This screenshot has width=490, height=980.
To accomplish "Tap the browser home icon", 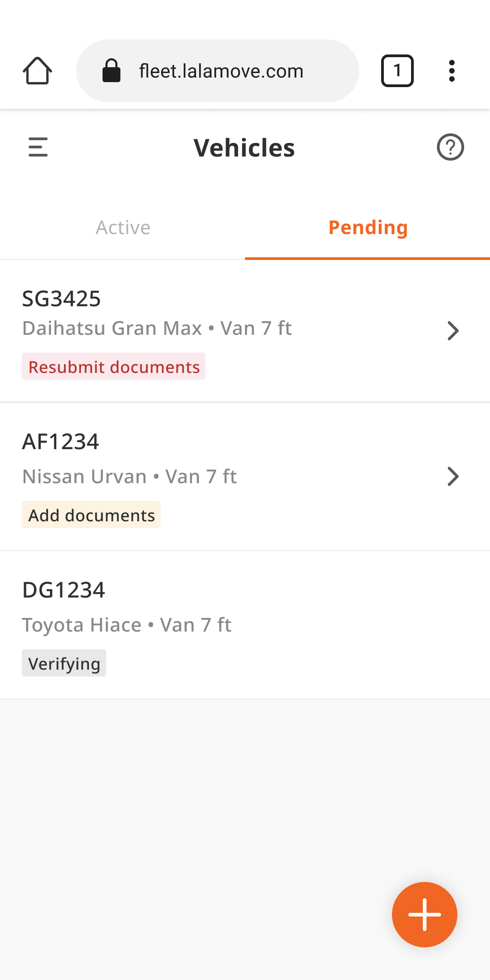I will point(37,71).
